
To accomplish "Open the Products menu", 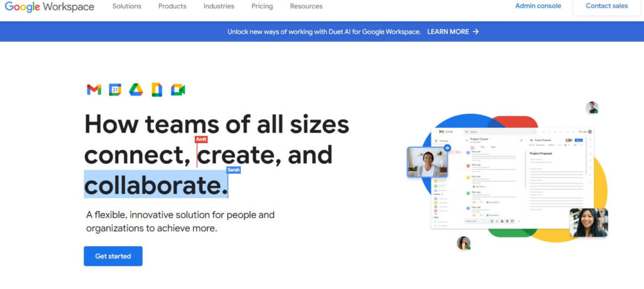I will point(172,6).
